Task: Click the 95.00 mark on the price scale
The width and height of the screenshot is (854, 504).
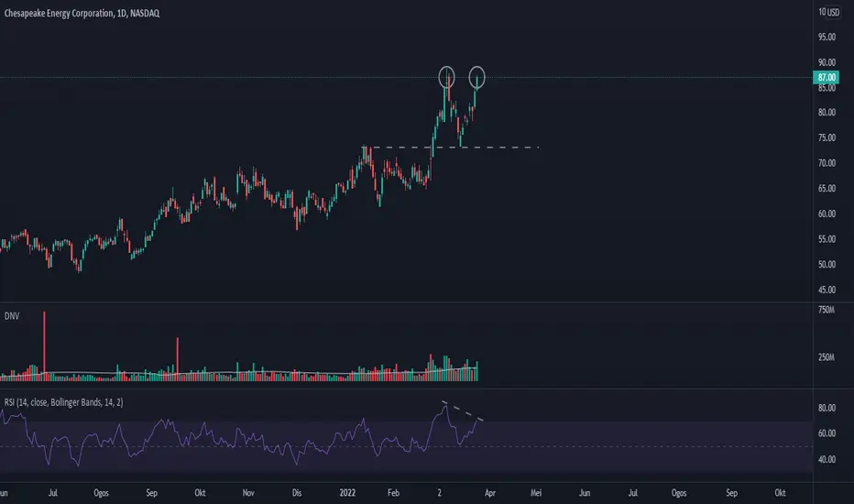Action: pos(827,37)
